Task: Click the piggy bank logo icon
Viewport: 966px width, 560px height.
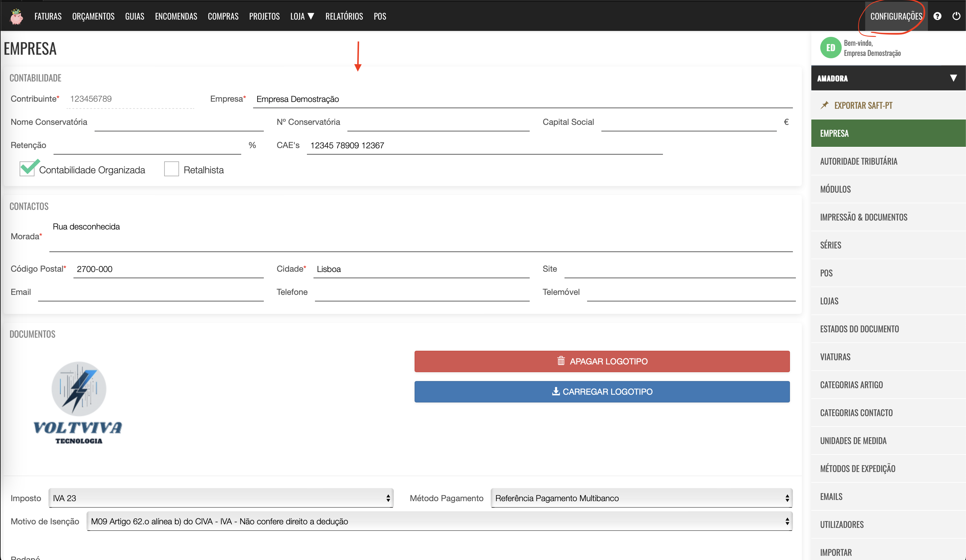Action: 16,16
